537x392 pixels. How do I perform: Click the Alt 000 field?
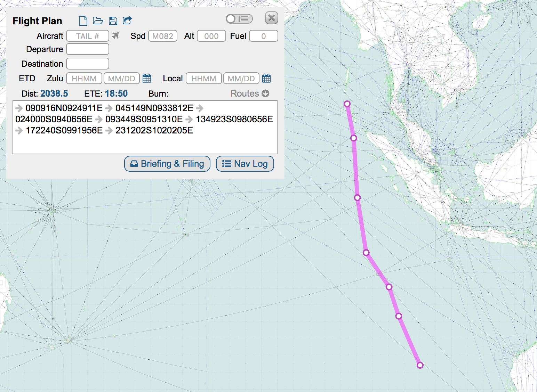click(211, 36)
